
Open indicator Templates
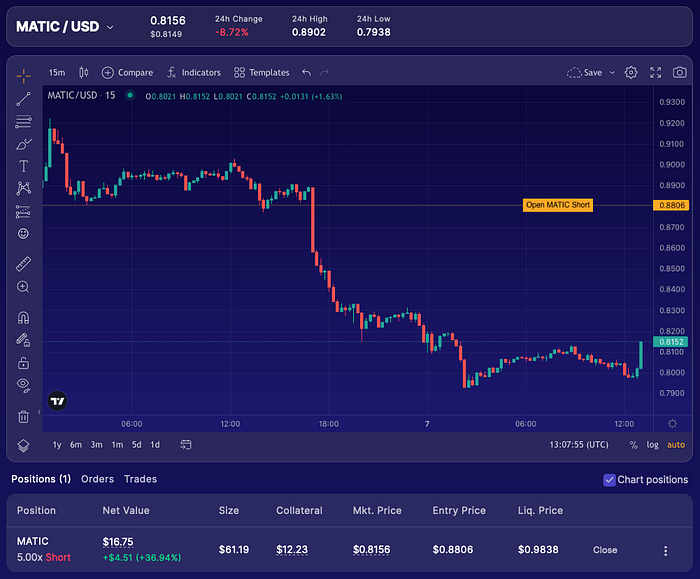click(262, 72)
